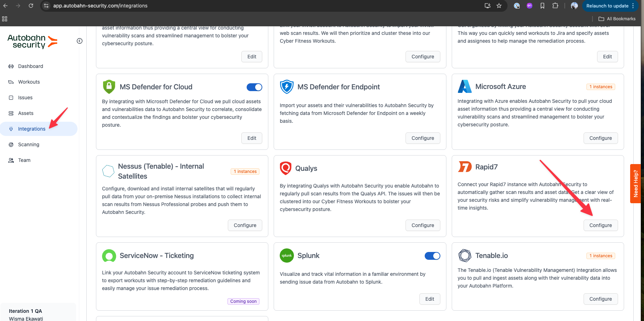Click the ServiceNow Coming soon badge
Screen dimensions: 644x321
(x=243, y=301)
